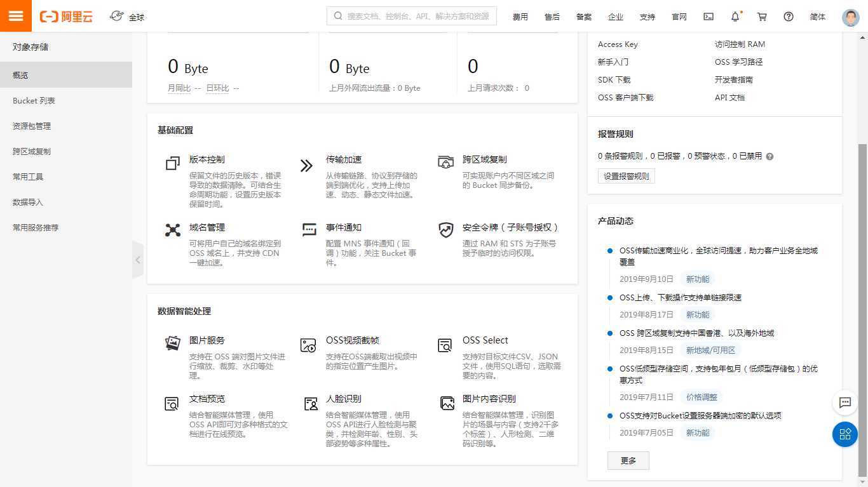Click the image content recognition icon
This screenshot has width=868, height=487.
447,403
